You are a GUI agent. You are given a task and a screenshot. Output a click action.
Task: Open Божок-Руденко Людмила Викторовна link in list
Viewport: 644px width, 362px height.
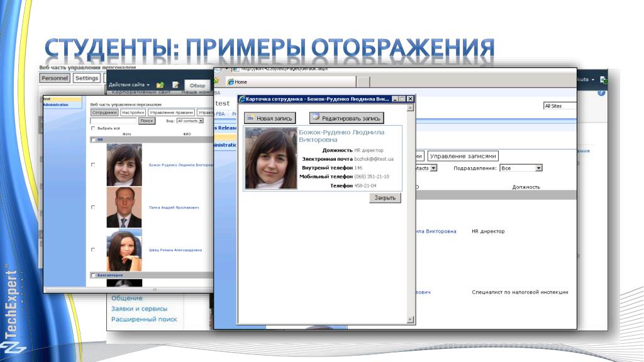(x=180, y=165)
